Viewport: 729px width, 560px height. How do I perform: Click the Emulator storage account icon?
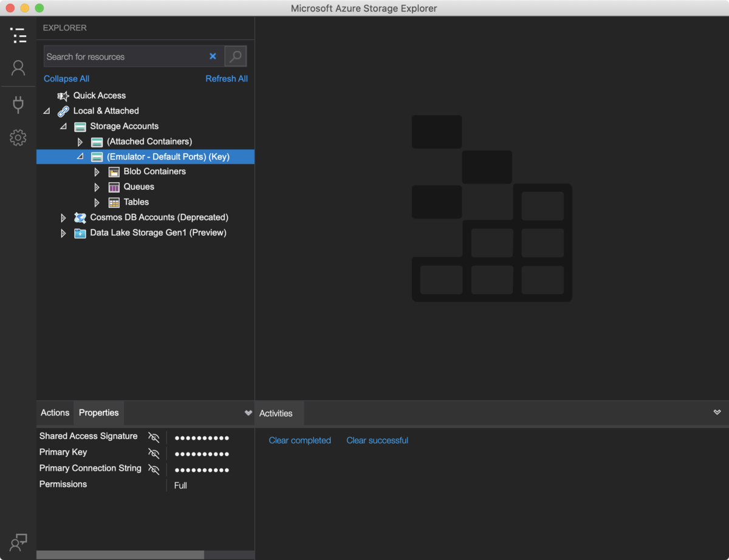97,157
